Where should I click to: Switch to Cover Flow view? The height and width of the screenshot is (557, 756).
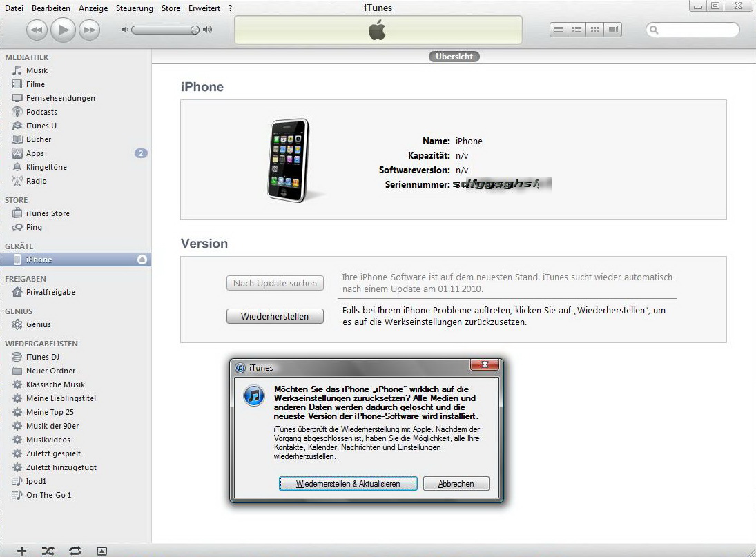[613, 30]
